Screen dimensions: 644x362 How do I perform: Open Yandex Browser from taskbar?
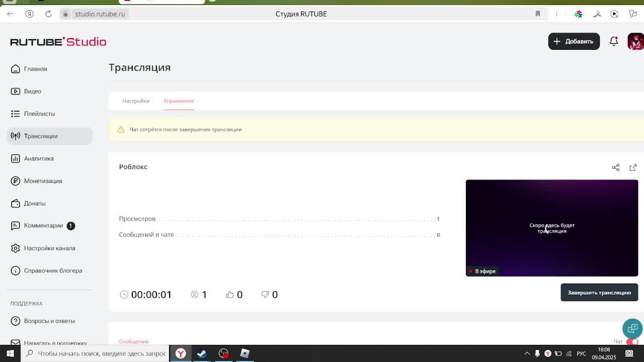click(x=181, y=353)
